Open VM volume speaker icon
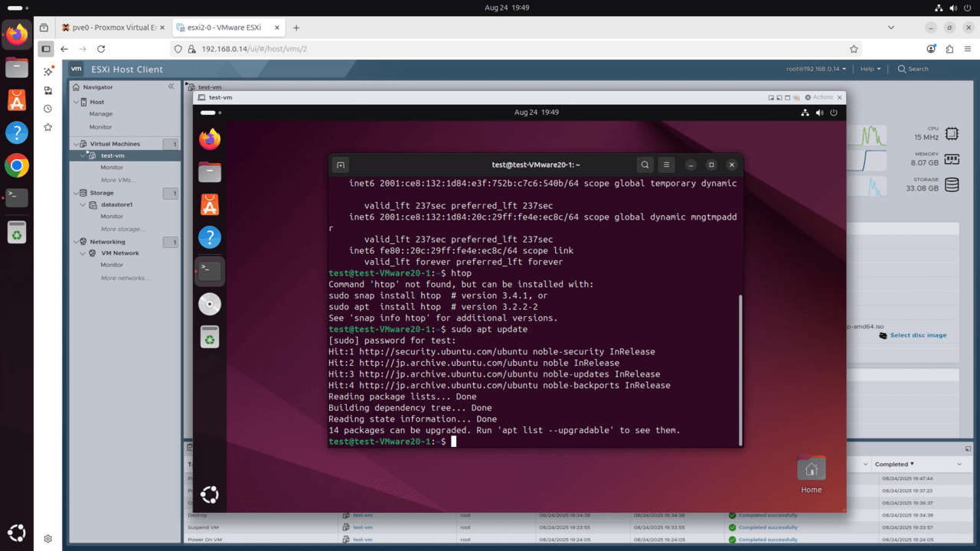This screenshot has width=980, height=551. (x=820, y=112)
